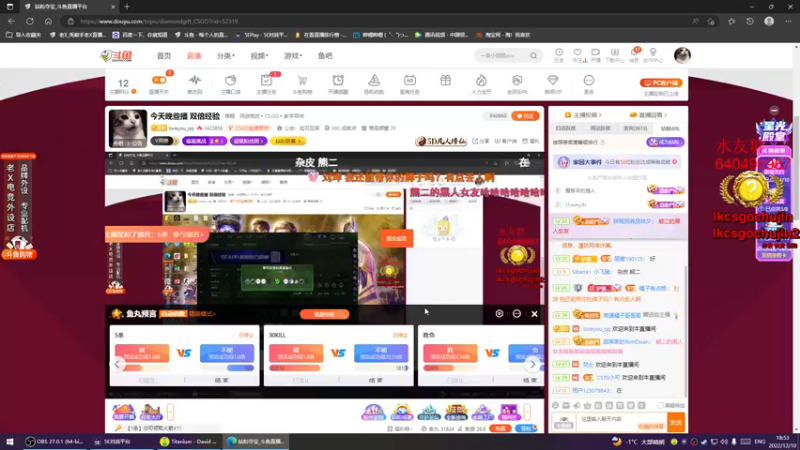Click the 胜负 card progress bar
Viewport: 800px width, 450px height.
(x=482, y=367)
